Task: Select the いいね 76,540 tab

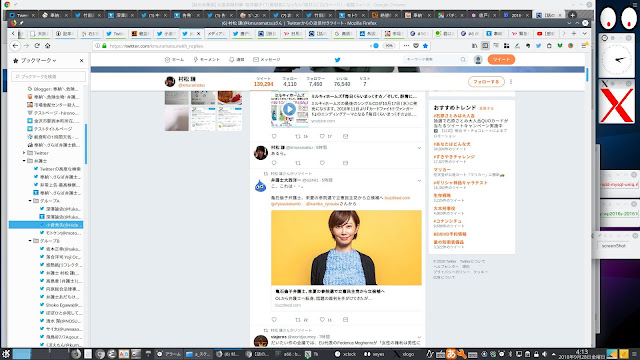Action: tap(342, 82)
